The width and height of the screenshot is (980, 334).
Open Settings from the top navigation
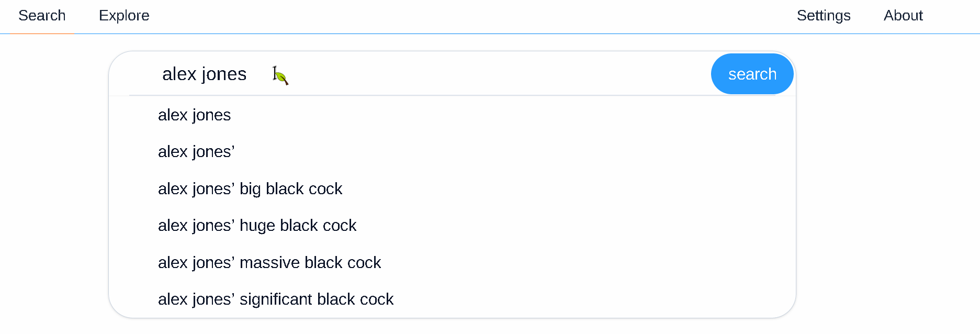click(824, 16)
